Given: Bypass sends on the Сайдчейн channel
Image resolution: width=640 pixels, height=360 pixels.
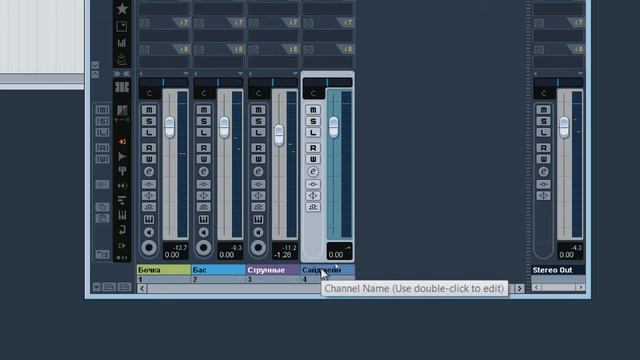Looking at the screenshot, I should click(x=313, y=207).
